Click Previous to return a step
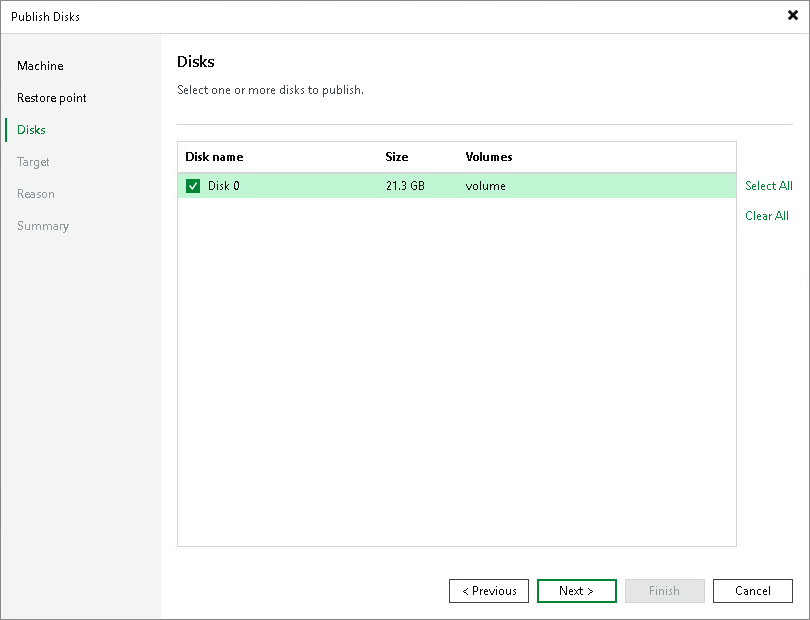This screenshot has height=620, width=810. point(489,591)
